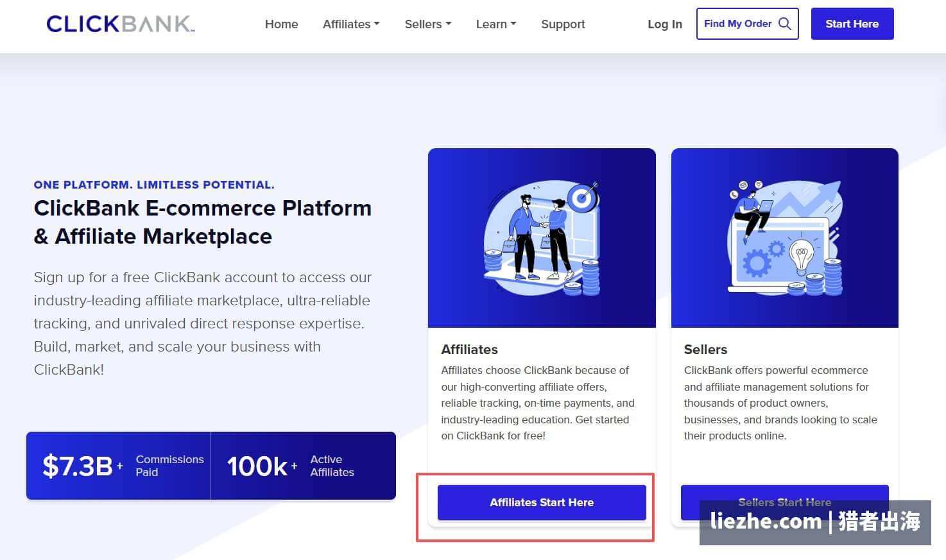Expand the Learn nav dropdown
This screenshot has height=560, width=946.
click(x=496, y=24)
